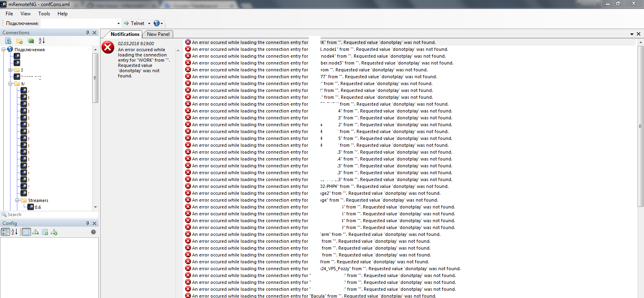Open the Подключение combo box dropdown
Image resolution: width=644 pixels, height=298 pixels.
[x=118, y=23]
